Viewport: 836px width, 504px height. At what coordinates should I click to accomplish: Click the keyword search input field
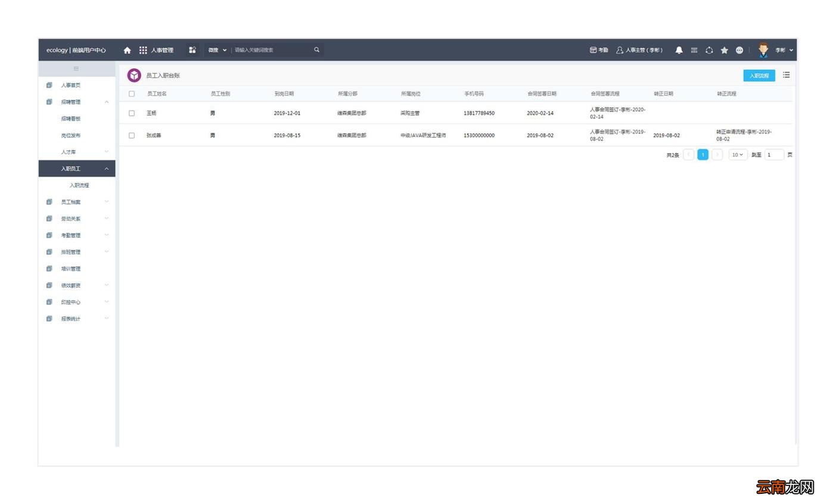[x=271, y=50]
